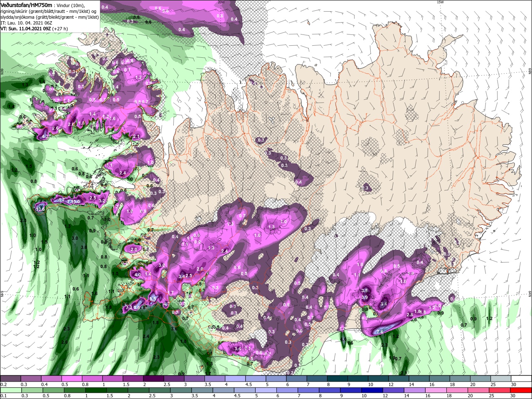The image size is (532, 399).
Task: Click the '4.0' value on the west coast
Action: pyautogui.click(x=138, y=275)
